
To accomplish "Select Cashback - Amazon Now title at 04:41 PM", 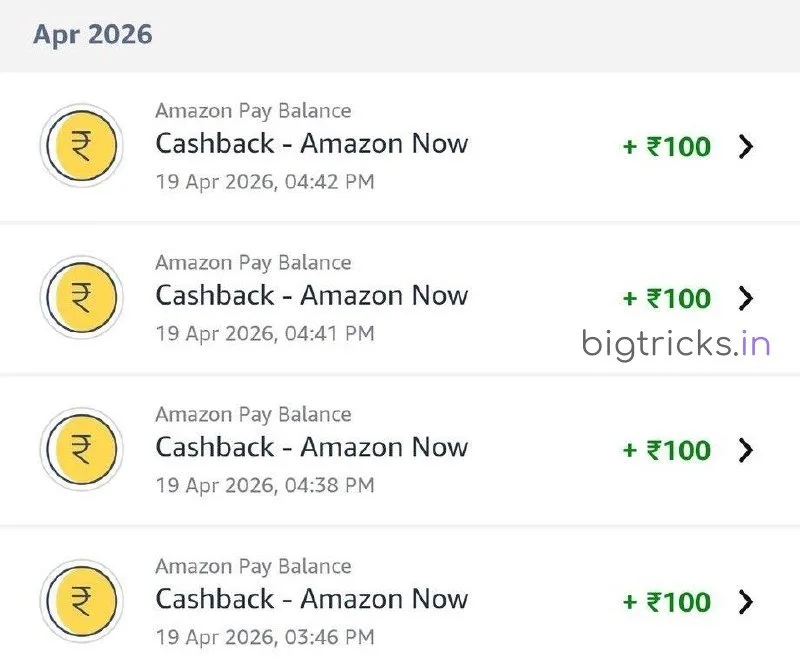I will coord(311,296).
